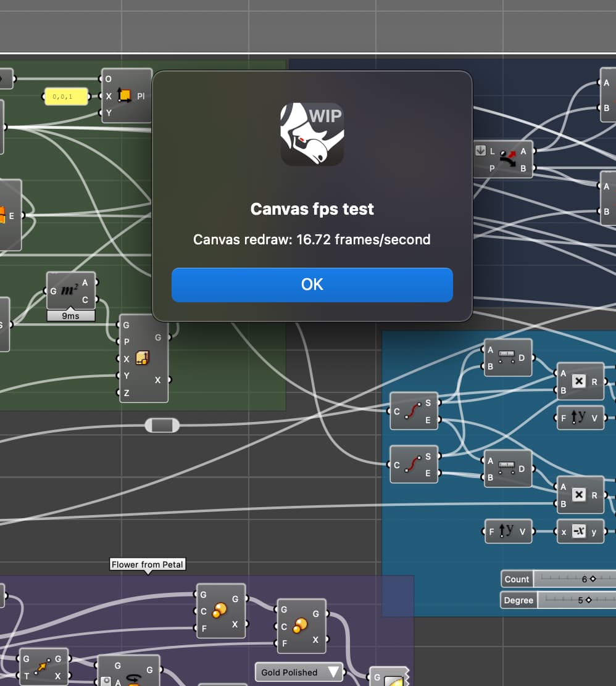The width and height of the screenshot is (616, 686).
Task: Click the panel containing 0,0,1
Action: click(67, 96)
